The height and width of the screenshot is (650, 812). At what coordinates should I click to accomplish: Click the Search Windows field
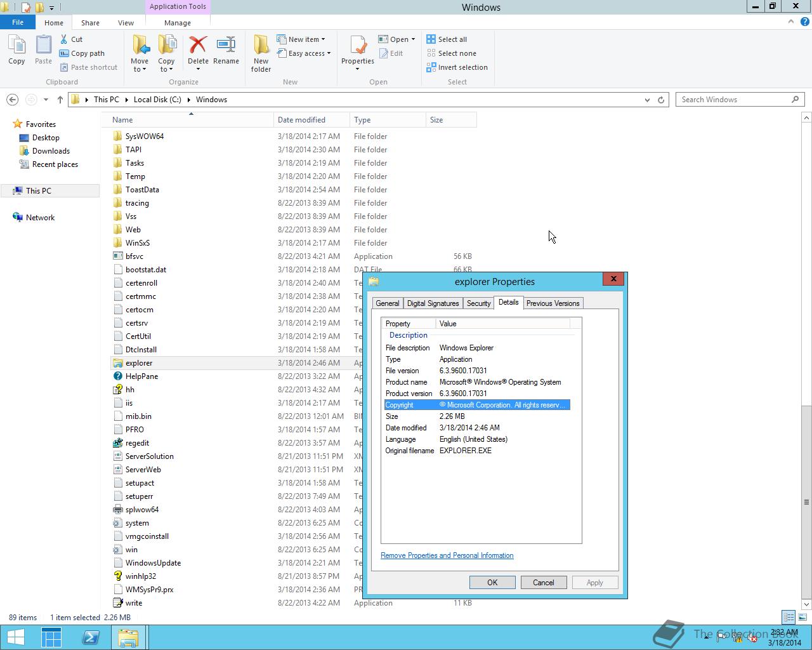(x=740, y=100)
